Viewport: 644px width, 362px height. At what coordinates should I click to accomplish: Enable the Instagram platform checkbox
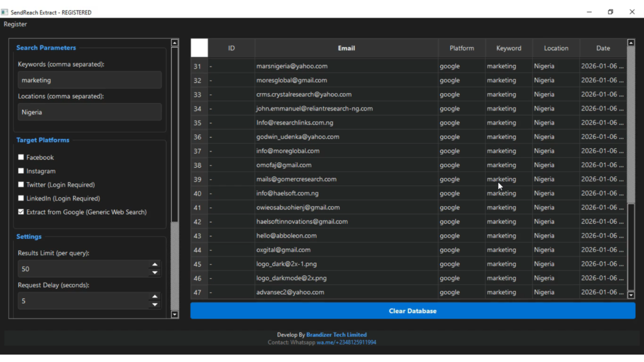coord(21,171)
